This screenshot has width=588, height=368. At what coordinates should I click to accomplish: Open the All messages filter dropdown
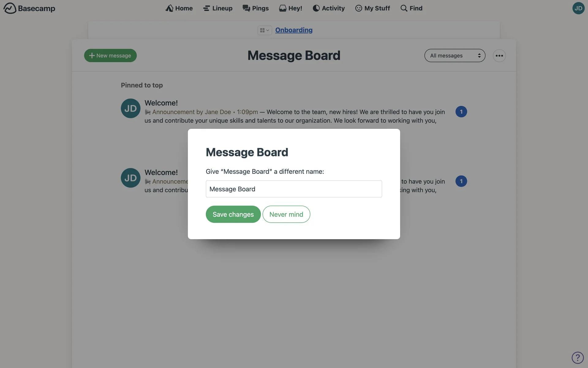(455, 56)
